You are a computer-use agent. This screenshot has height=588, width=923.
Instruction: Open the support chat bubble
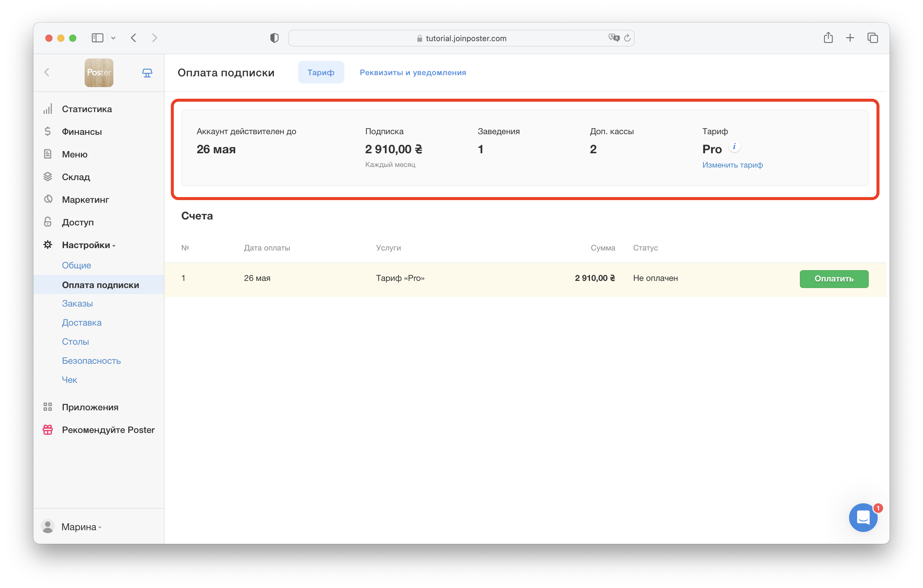pos(863,518)
